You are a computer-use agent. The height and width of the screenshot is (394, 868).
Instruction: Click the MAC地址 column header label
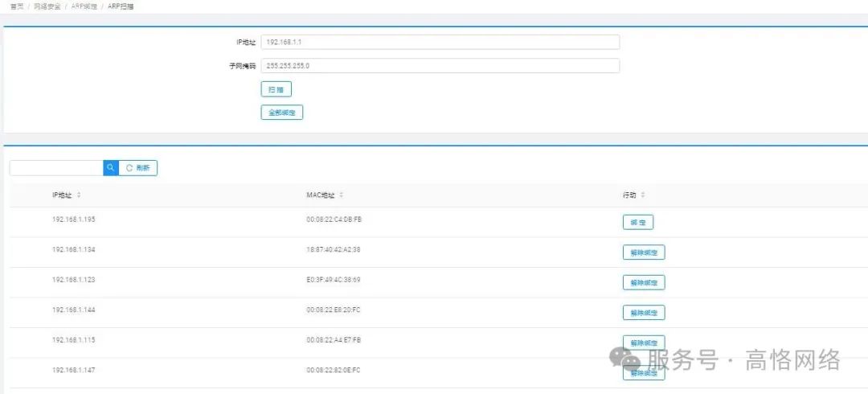(x=321, y=195)
